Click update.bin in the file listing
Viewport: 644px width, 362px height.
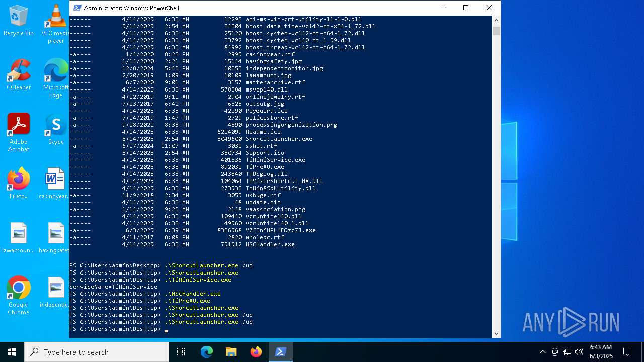pyautogui.click(x=263, y=202)
